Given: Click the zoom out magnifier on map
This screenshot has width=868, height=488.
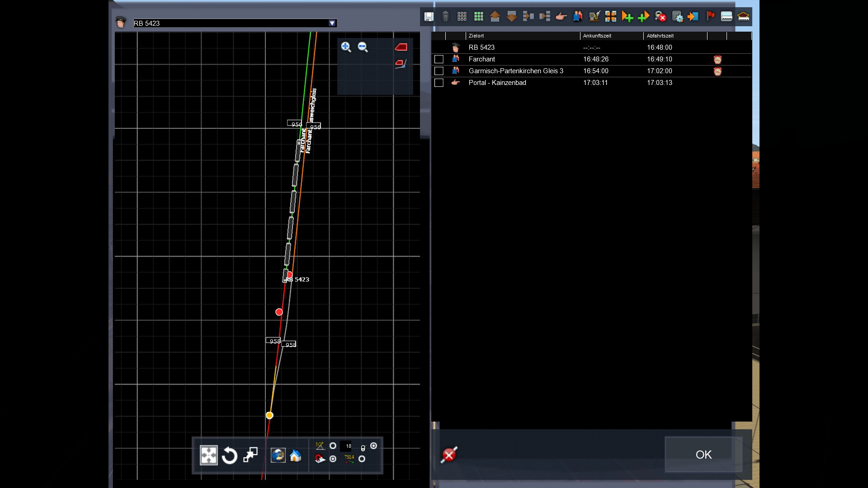Looking at the screenshot, I should [363, 47].
